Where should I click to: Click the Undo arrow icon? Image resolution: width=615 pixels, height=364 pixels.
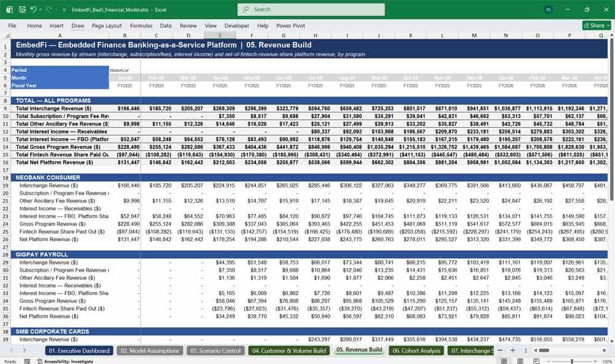pos(33,9)
